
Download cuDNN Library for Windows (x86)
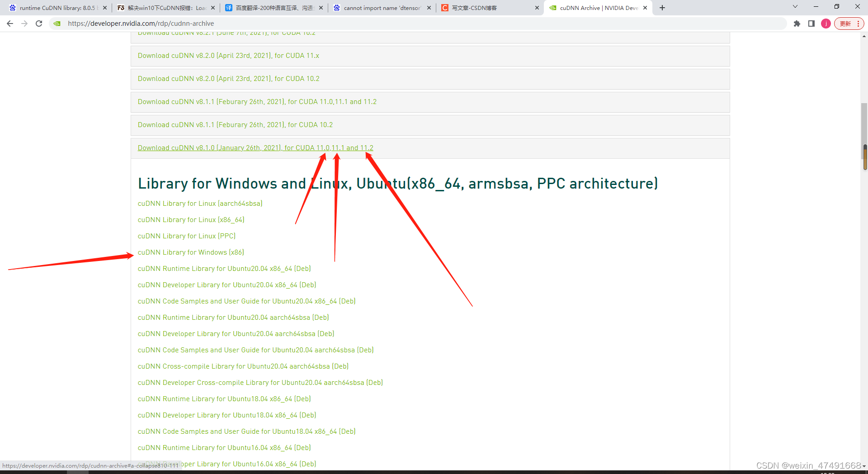191,252
